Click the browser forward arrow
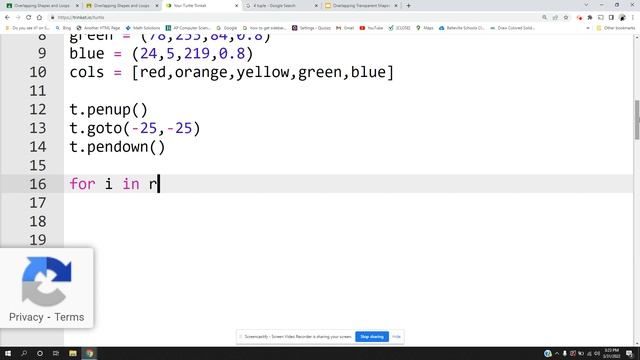Image resolution: width=640 pixels, height=360 pixels. [x=18, y=18]
